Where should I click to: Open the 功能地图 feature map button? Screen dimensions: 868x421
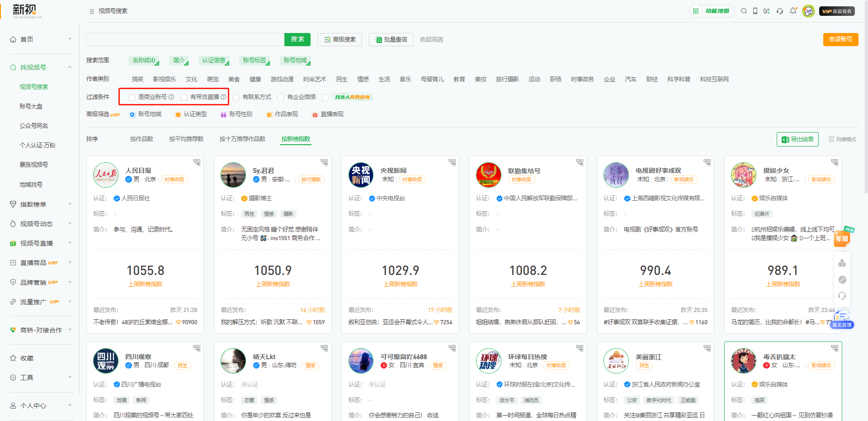pyautogui.click(x=712, y=11)
